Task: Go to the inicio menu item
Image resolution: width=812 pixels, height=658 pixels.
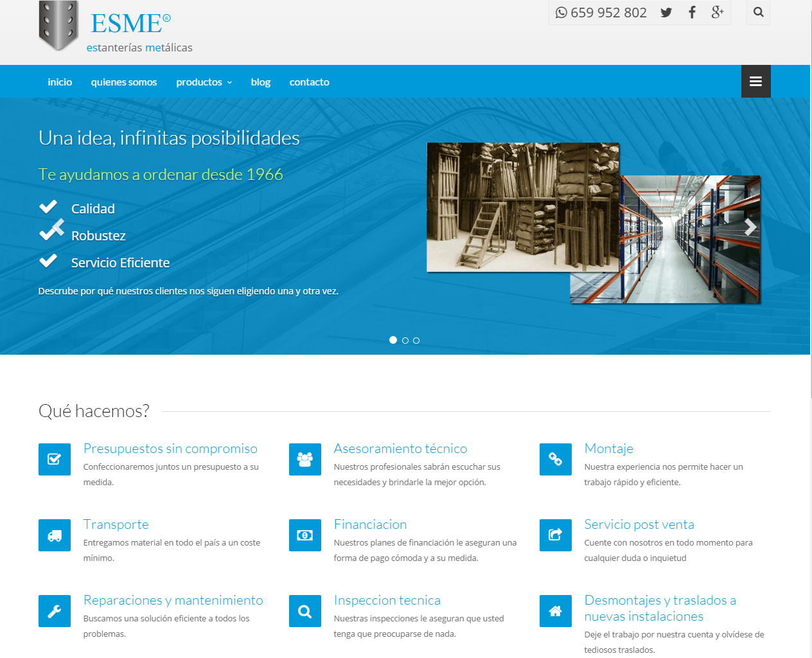Action: click(x=60, y=82)
